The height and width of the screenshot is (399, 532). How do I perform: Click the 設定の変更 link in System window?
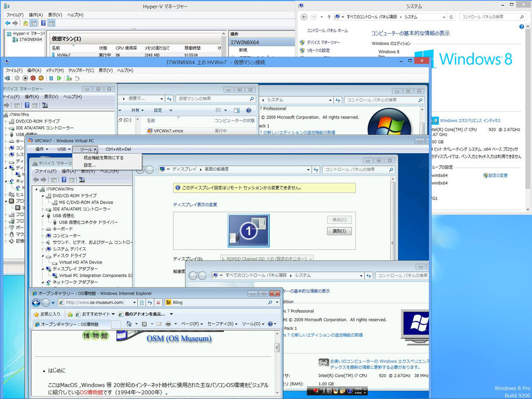498,176
